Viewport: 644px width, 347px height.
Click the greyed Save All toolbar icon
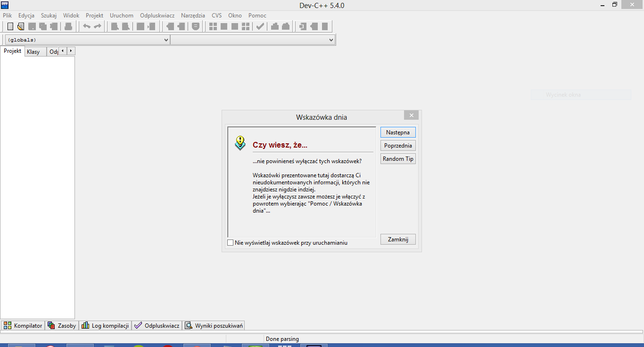point(43,26)
